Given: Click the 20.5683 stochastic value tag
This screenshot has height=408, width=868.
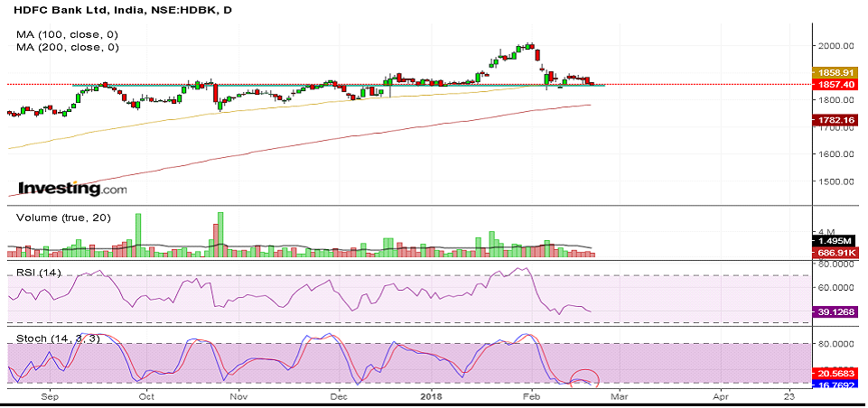Looking at the screenshot, I should click(837, 372).
